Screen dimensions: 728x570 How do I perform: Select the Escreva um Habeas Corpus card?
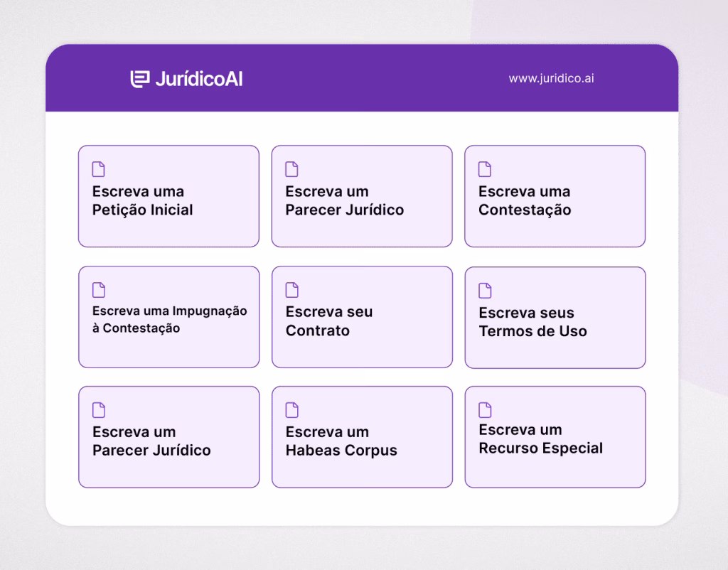[362, 437]
